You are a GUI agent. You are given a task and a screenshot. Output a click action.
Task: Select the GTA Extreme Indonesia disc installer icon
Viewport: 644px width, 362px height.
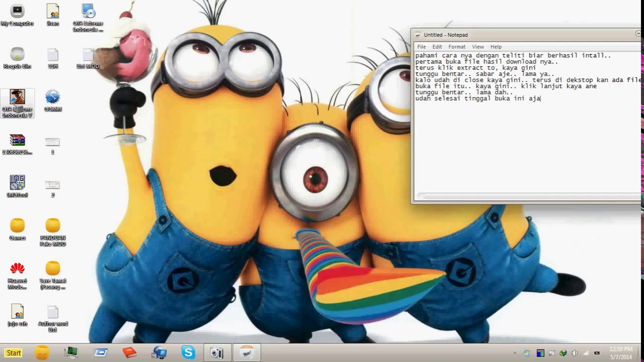pos(88,18)
